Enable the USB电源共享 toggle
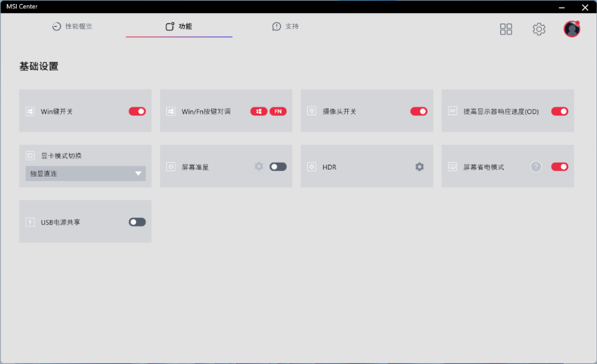Image resolution: width=597 pixels, height=364 pixels. (137, 222)
